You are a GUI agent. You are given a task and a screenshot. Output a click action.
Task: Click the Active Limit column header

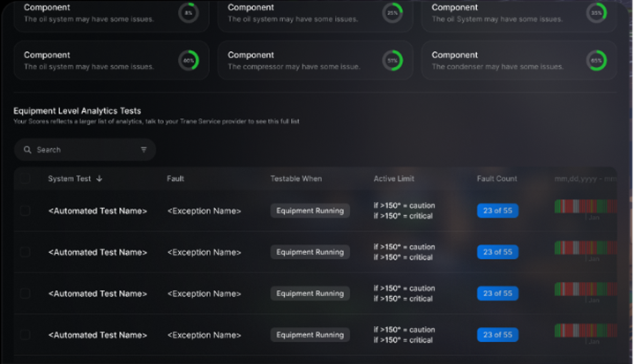tap(394, 179)
